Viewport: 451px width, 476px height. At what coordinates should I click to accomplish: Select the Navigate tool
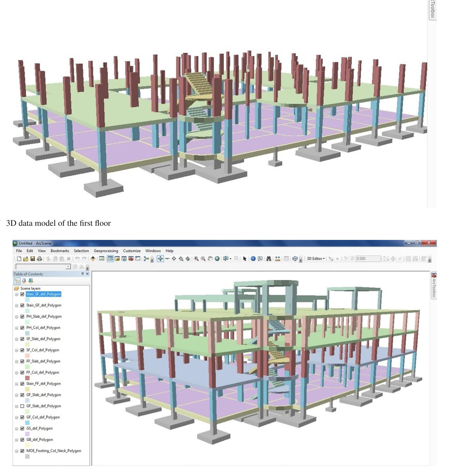(x=160, y=259)
